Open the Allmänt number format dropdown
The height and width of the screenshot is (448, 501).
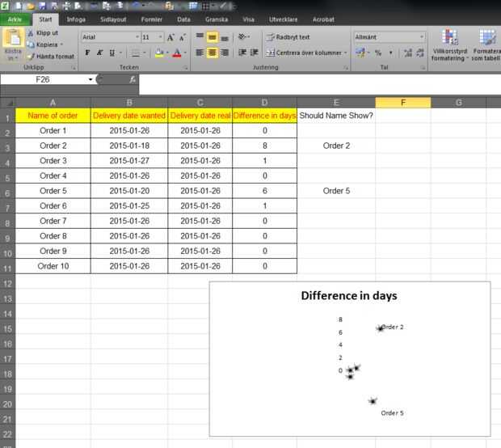point(422,37)
